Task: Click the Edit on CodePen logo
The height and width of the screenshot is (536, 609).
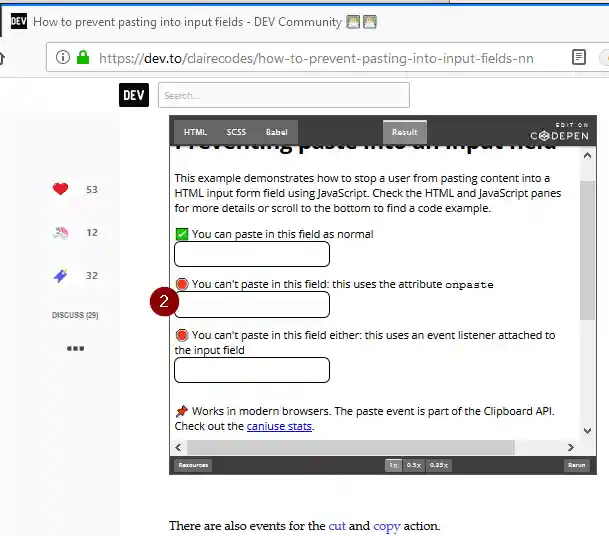Action: [x=559, y=132]
